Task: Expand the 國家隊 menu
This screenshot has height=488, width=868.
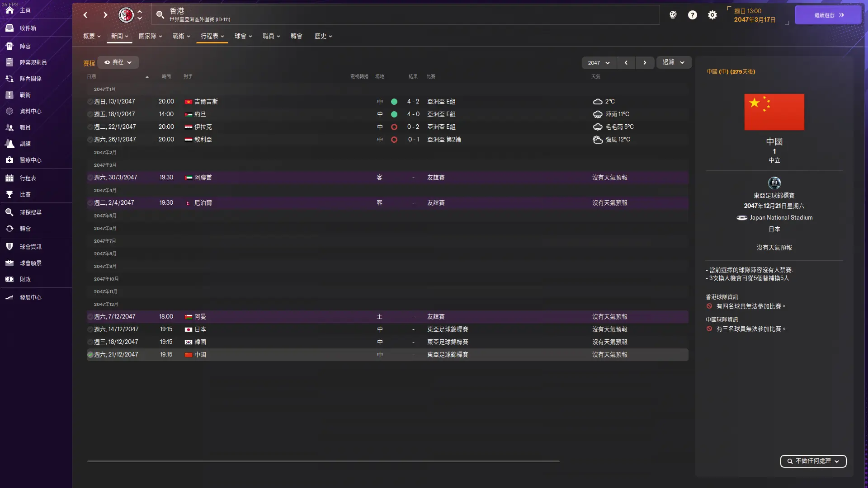Action: pos(151,36)
